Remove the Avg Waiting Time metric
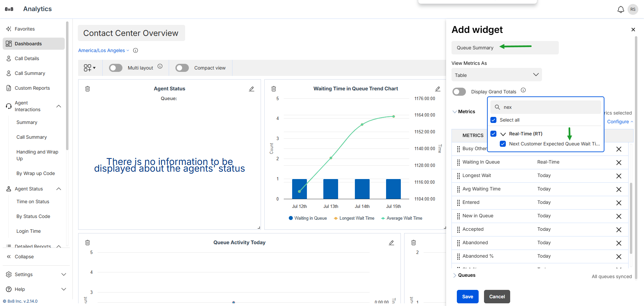 pos(619,189)
